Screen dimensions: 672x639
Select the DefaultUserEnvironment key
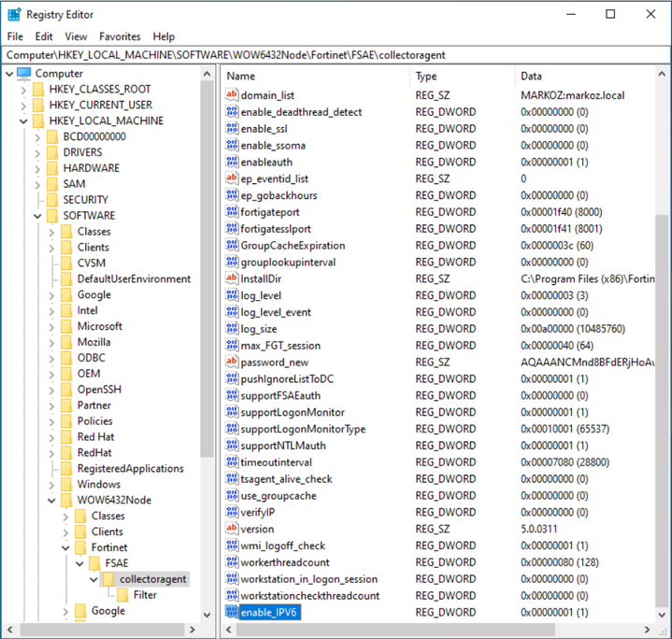(134, 278)
